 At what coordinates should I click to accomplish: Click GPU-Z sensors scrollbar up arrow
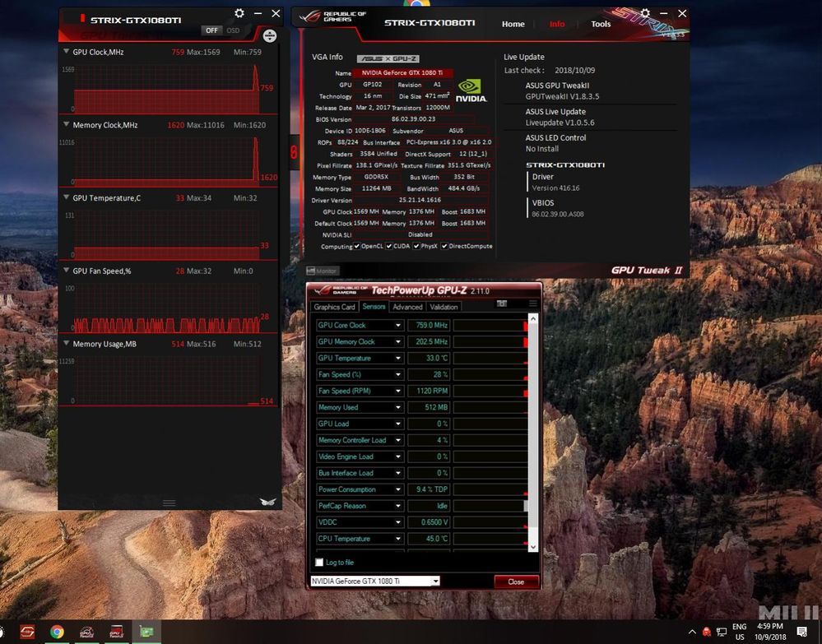[533, 318]
